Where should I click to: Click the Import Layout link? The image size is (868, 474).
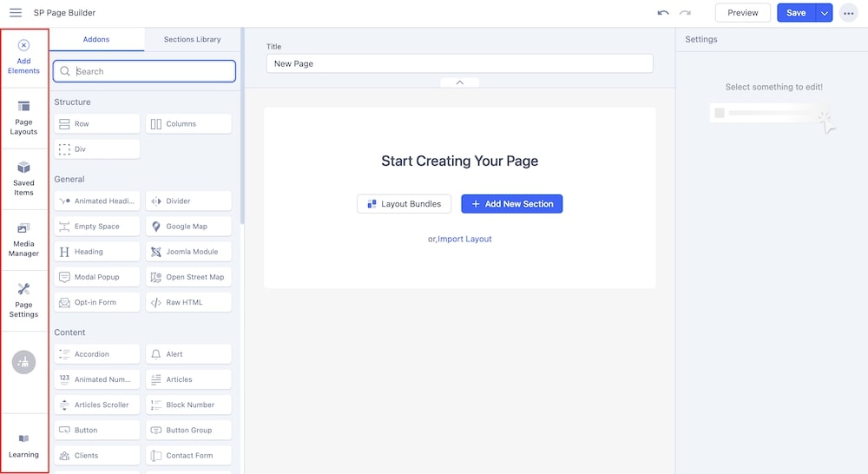[464, 239]
